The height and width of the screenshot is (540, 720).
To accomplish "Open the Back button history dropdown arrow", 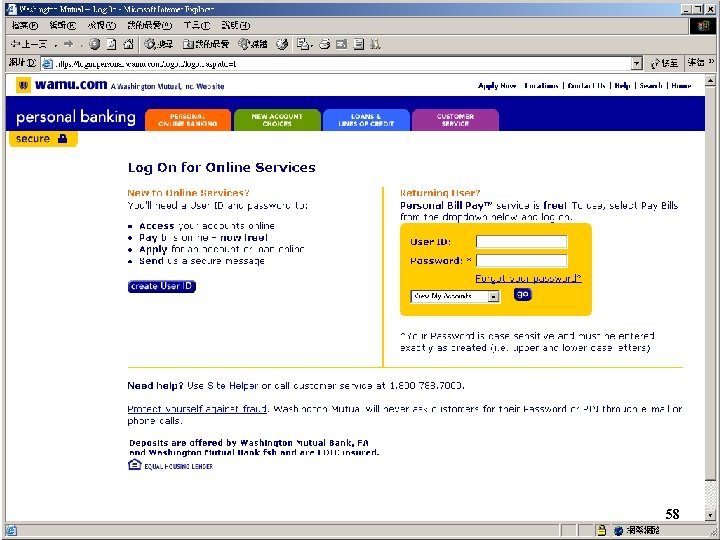I will click(55, 45).
